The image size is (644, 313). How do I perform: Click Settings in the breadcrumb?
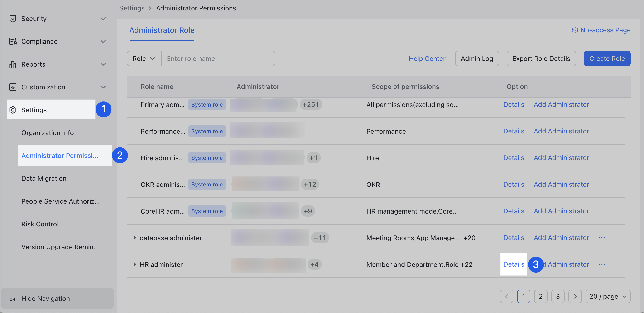(x=132, y=8)
